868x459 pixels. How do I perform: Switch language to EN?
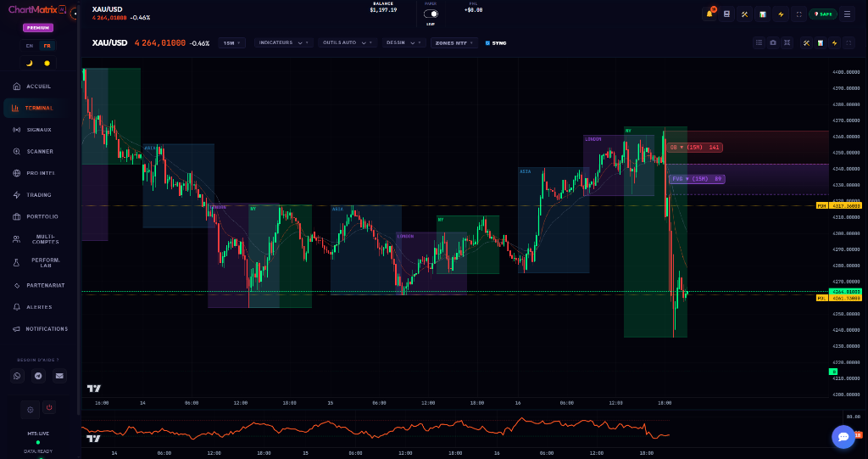pyautogui.click(x=30, y=46)
